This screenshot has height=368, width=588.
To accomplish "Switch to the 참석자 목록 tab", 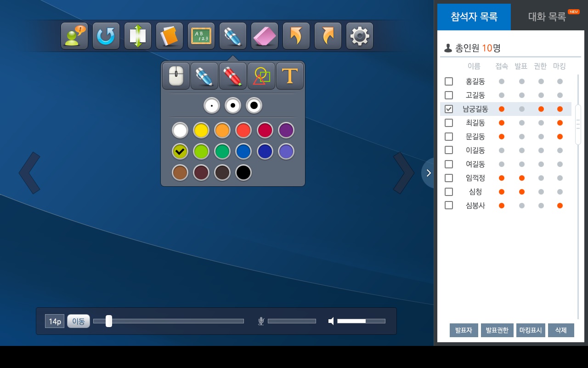I will tap(474, 17).
